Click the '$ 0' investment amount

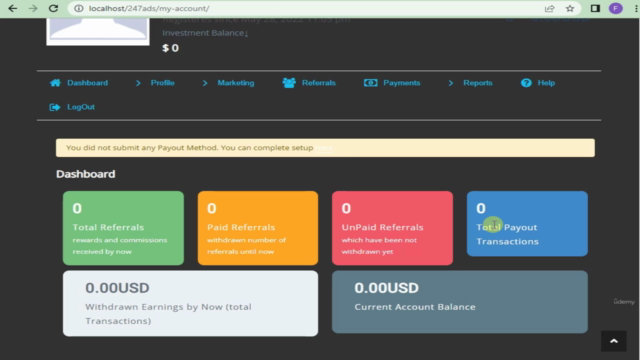[x=171, y=48]
